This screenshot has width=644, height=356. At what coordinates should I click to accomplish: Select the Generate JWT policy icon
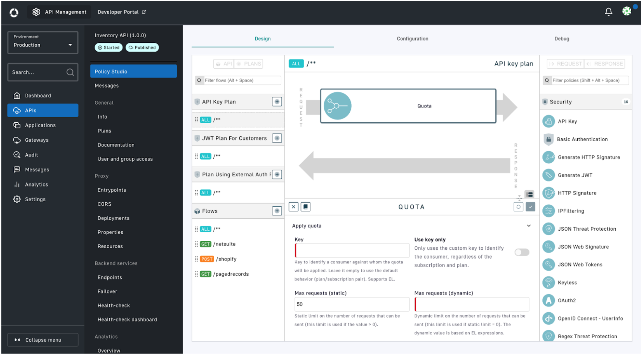point(549,175)
